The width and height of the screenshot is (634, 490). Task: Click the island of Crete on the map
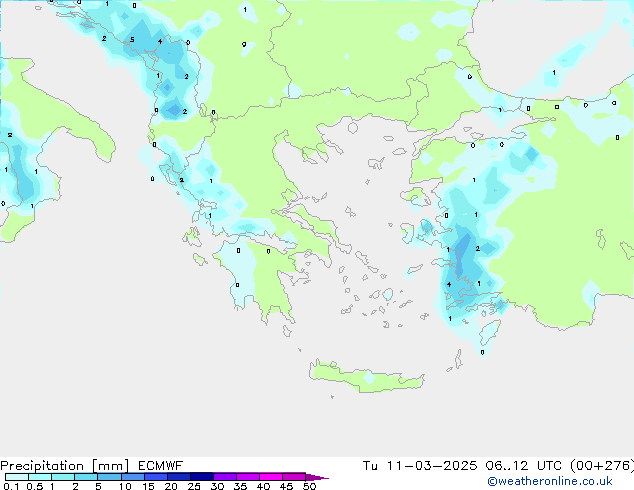pyautogui.click(x=367, y=376)
